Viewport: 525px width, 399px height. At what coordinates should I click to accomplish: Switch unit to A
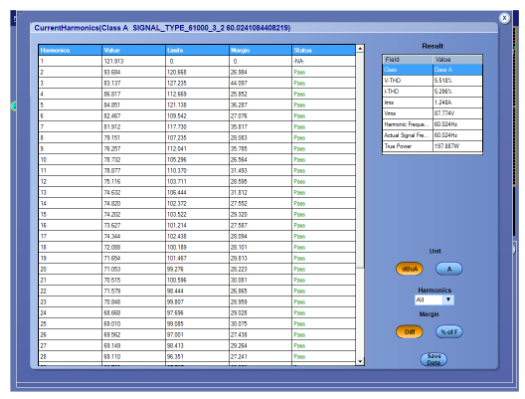click(x=449, y=269)
